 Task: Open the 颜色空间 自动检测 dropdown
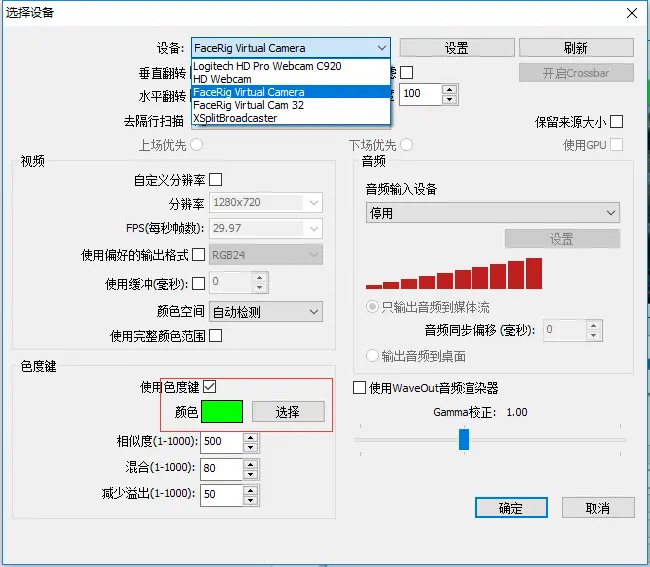pos(266,312)
